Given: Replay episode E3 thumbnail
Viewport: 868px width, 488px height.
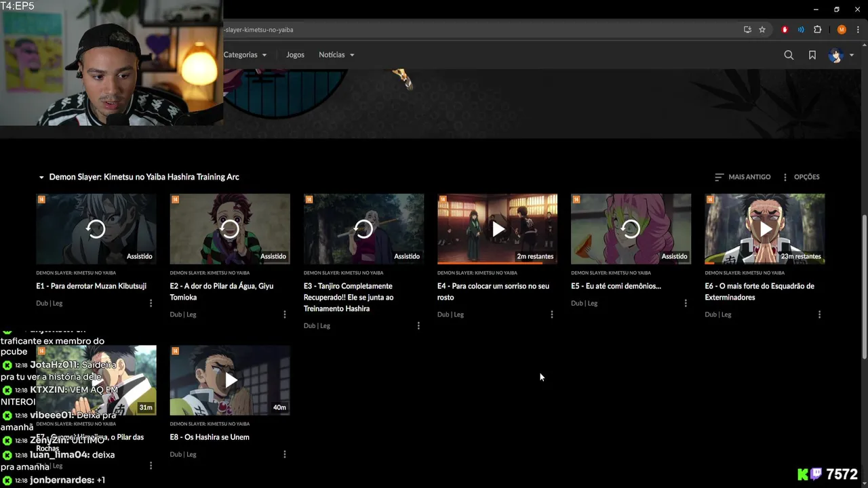Looking at the screenshot, I should (x=364, y=229).
